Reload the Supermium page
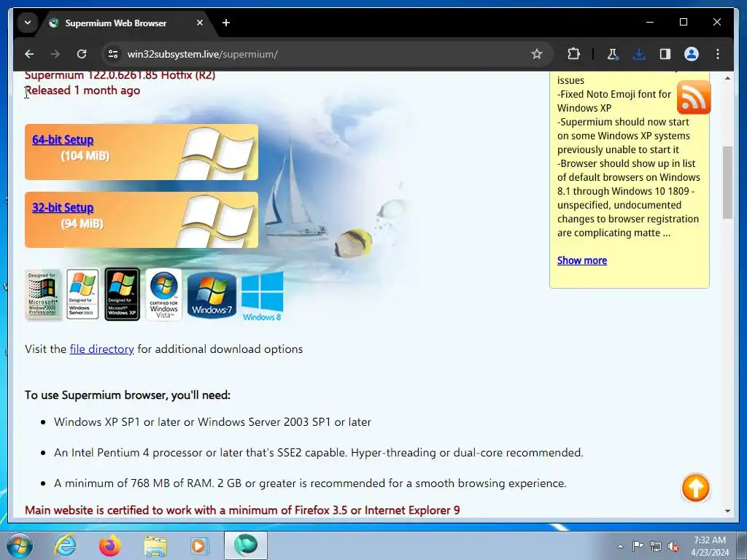Viewport: 747px width, 560px height. coord(82,54)
